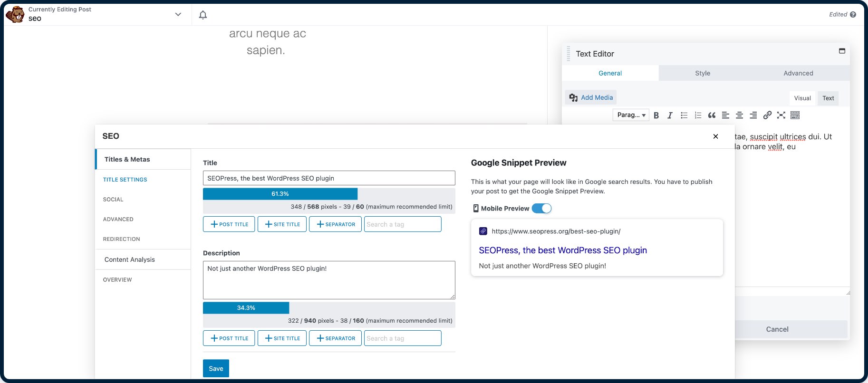Screen dimensions: 868x383
Task: Add Post Title tag to Title
Action: tap(229, 224)
